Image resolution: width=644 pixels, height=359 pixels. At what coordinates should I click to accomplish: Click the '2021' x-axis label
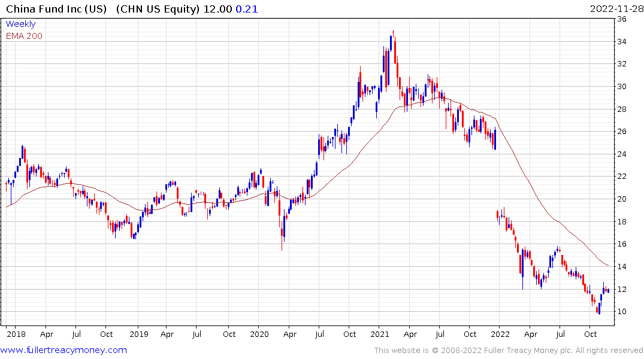pyautogui.click(x=379, y=334)
